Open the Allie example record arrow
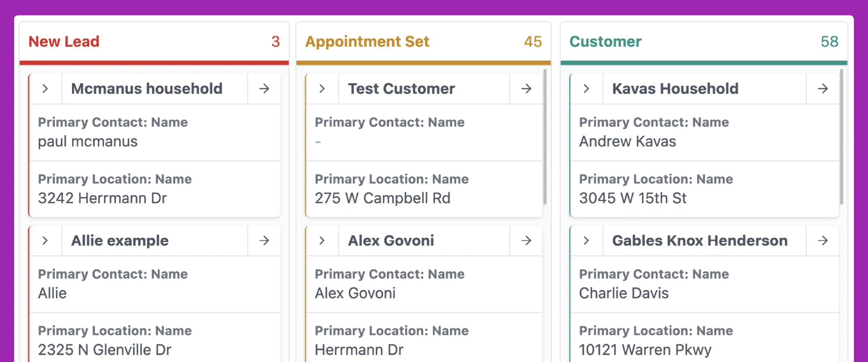This screenshot has width=868, height=362. tap(264, 241)
